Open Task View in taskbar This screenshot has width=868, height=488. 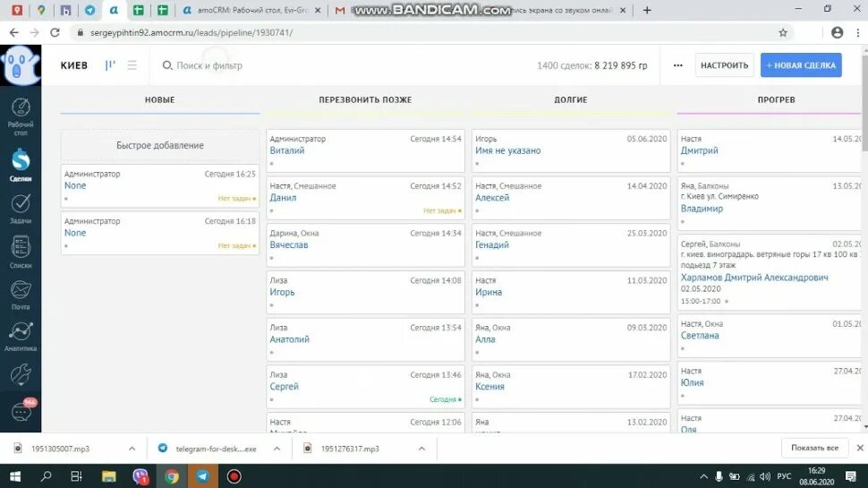pos(76,475)
